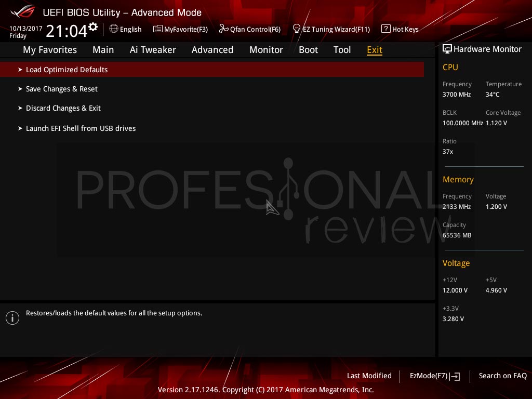Open the Monitor tab
The height and width of the screenshot is (399, 532).
tap(266, 50)
